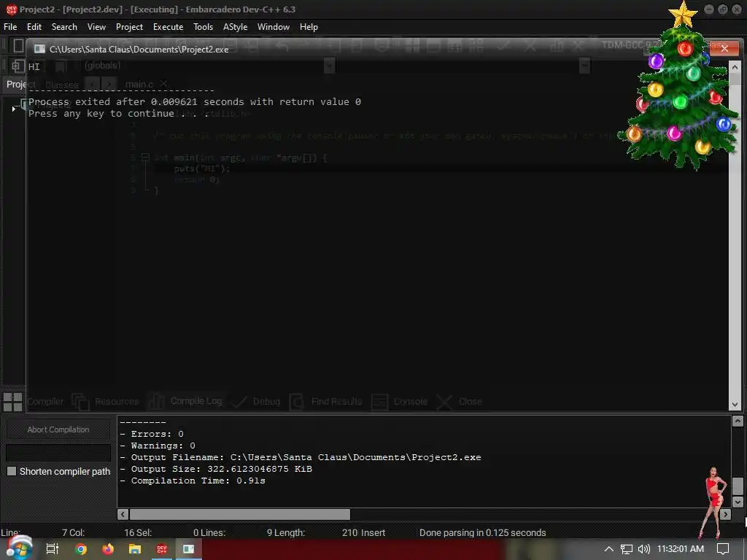Open the Edit menu
Screen dimensions: 747x560
[34, 27]
